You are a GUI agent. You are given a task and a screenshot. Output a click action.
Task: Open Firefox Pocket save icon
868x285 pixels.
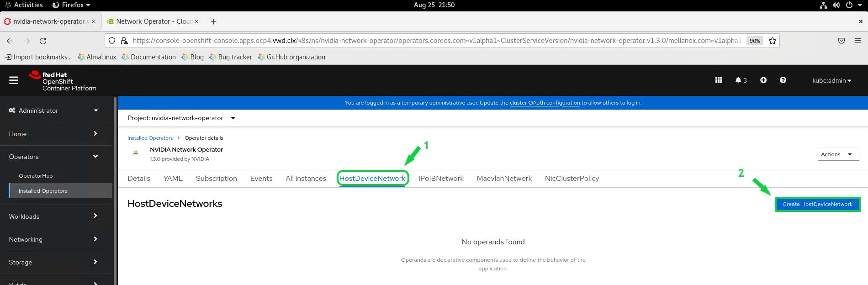[x=842, y=41]
